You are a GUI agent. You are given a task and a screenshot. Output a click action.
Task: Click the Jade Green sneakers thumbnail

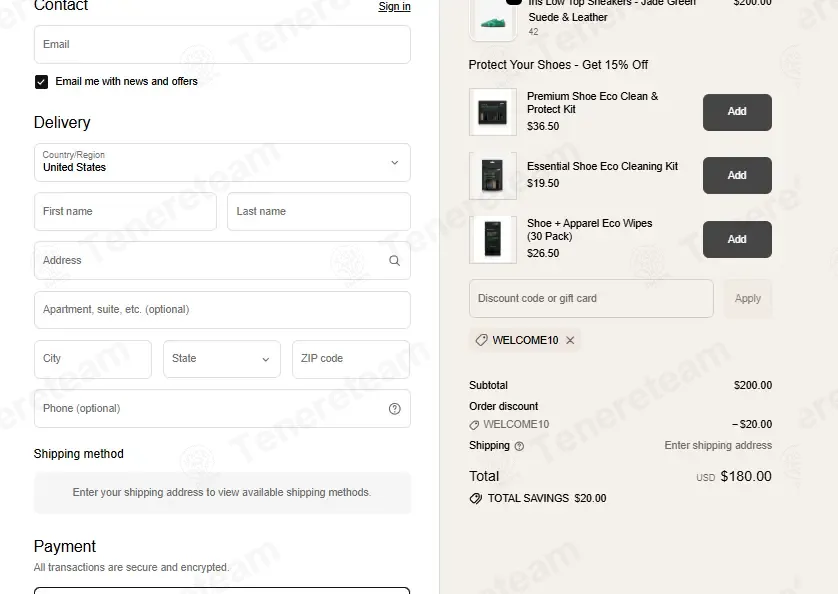coord(493,20)
